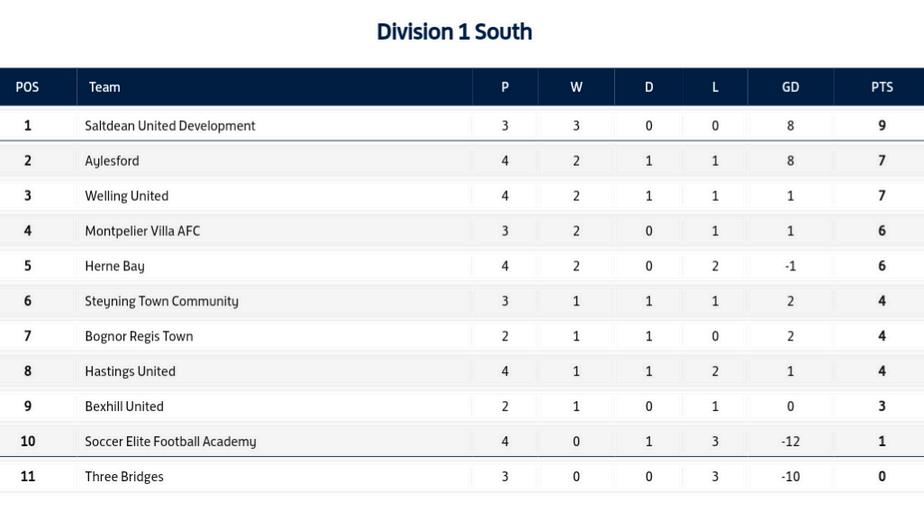
Task: Click Bognor Regis Town team name
Action: 138,337
